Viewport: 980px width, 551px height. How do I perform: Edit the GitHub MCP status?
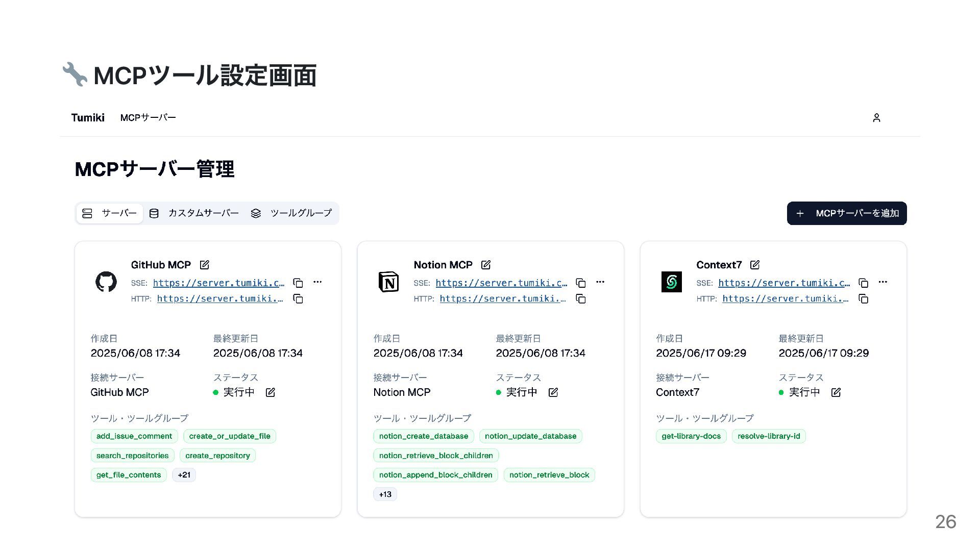click(271, 392)
